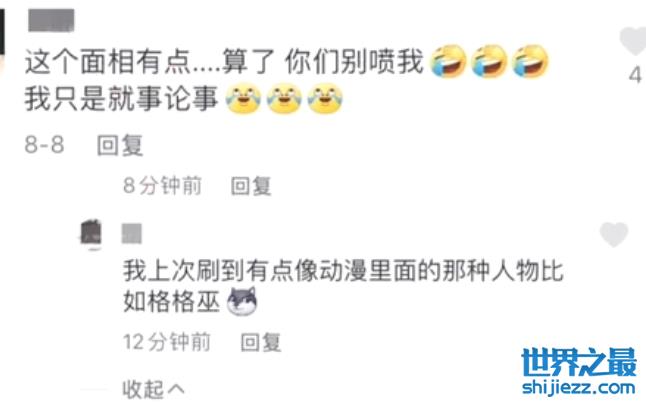Reply to the comment dated 8-8
Image resolution: width=646 pixels, height=402 pixels.
tap(120, 145)
